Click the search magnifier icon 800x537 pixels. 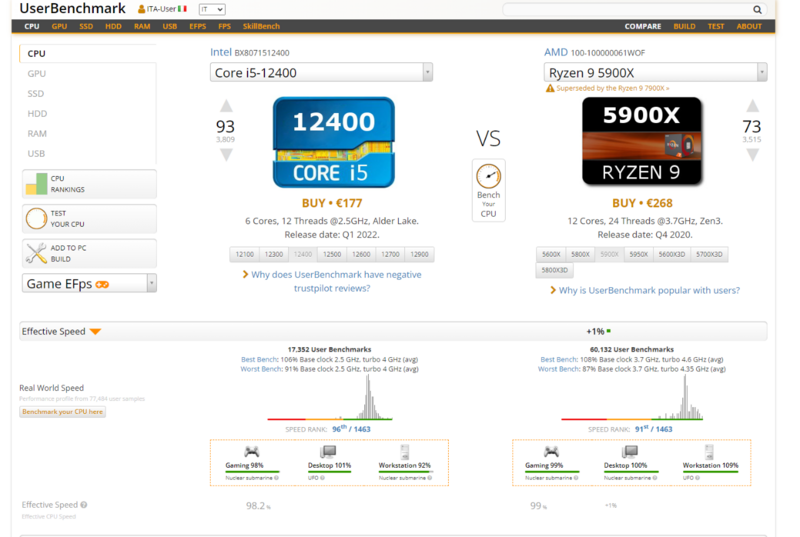coord(757,10)
